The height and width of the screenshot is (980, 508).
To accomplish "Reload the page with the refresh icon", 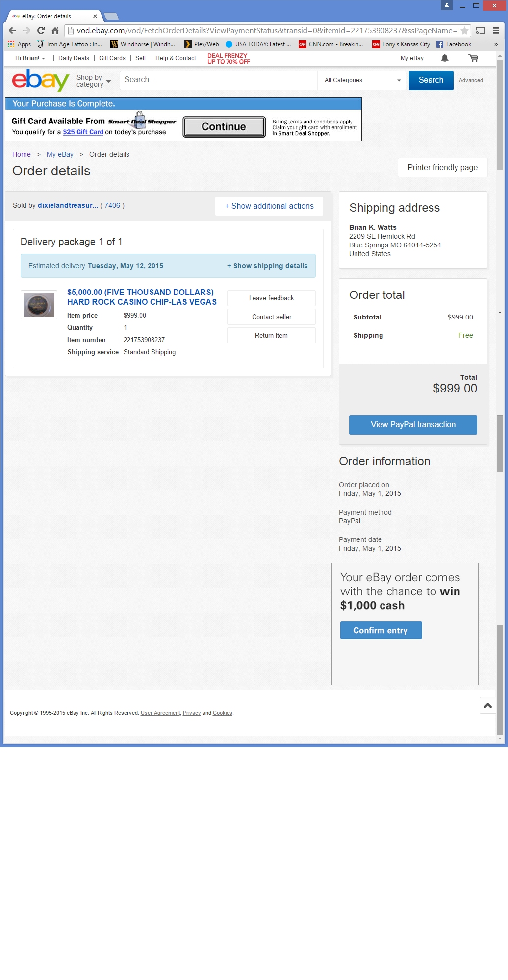I will 41,30.
